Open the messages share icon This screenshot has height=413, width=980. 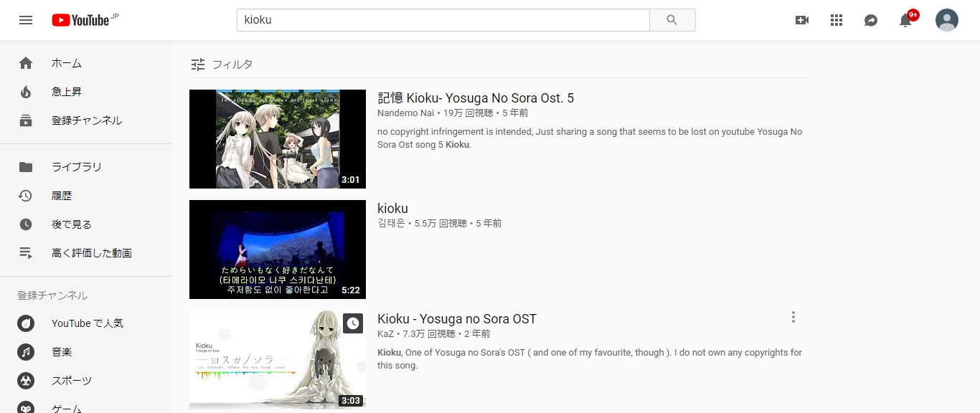[871, 20]
